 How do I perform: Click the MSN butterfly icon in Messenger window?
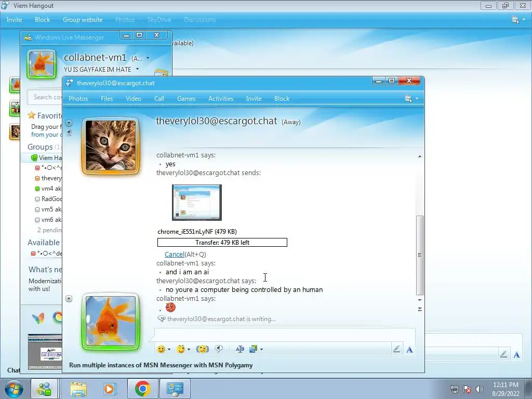pyautogui.click(x=38, y=318)
